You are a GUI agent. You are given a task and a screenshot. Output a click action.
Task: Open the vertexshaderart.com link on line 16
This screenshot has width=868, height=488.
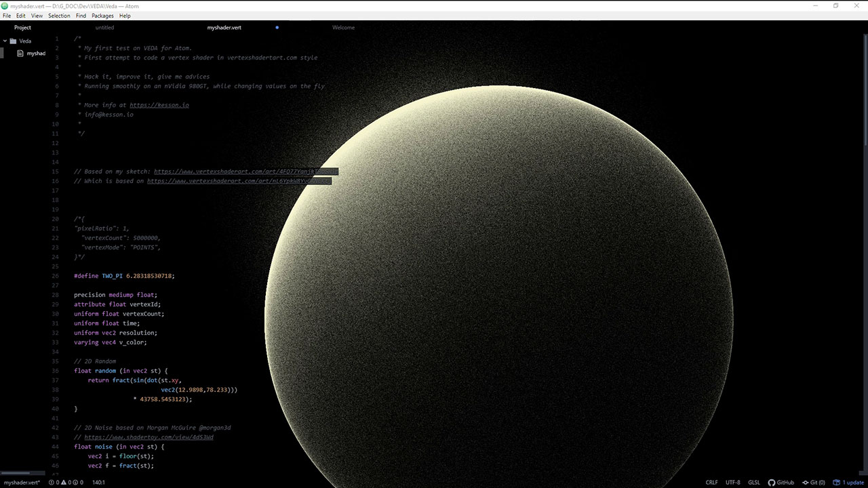(239, 181)
